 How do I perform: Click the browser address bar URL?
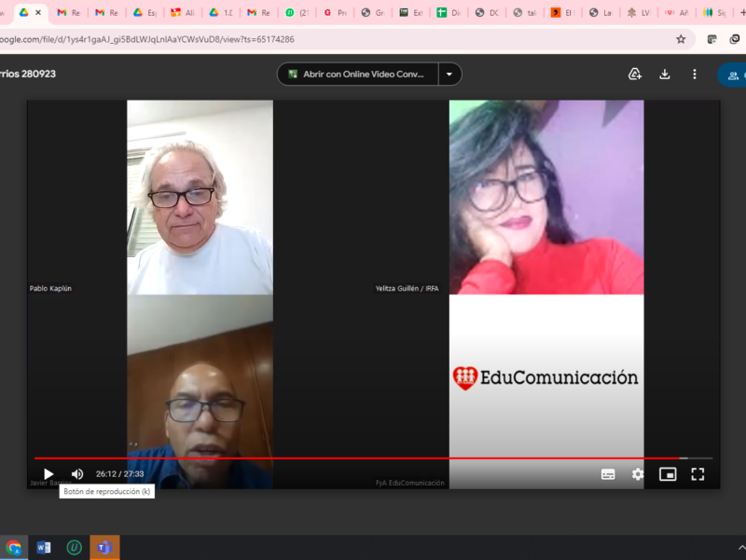(x=147, y=39)
